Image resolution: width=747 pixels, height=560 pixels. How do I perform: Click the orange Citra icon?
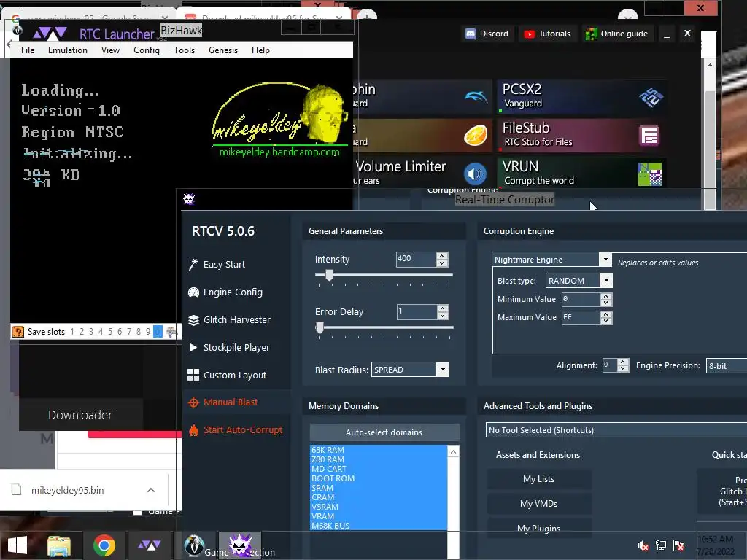pyautogui.click(x=476, y=135)
